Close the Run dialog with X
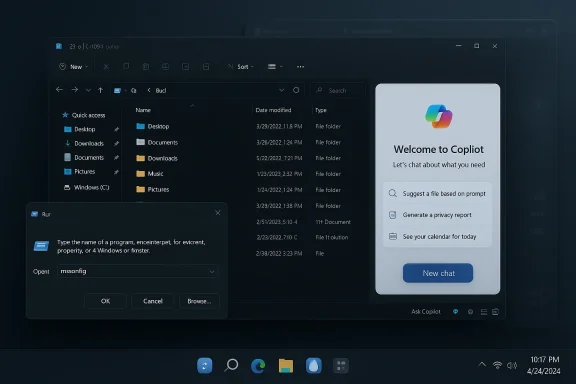Viewport: 576px width, 384px height. 217,213
